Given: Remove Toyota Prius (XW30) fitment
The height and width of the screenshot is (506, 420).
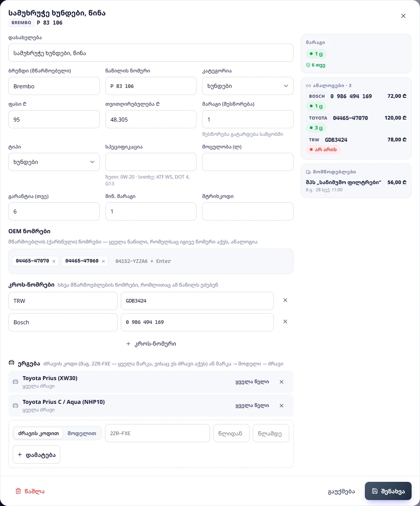Looking at the screenshot, I should (x=282, y=382).
